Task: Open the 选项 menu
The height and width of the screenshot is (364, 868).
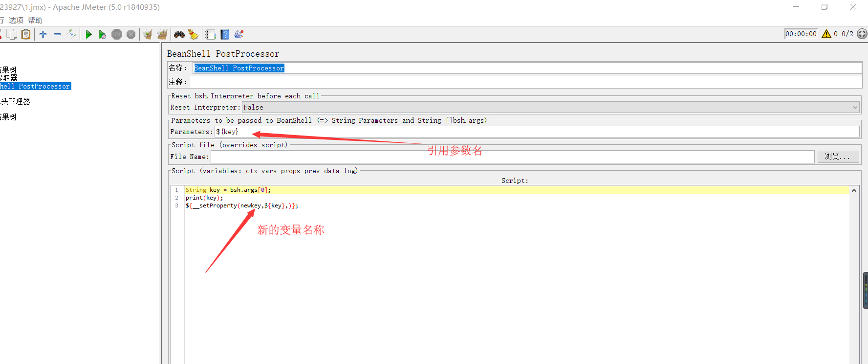Action: [x=16, y=20]
